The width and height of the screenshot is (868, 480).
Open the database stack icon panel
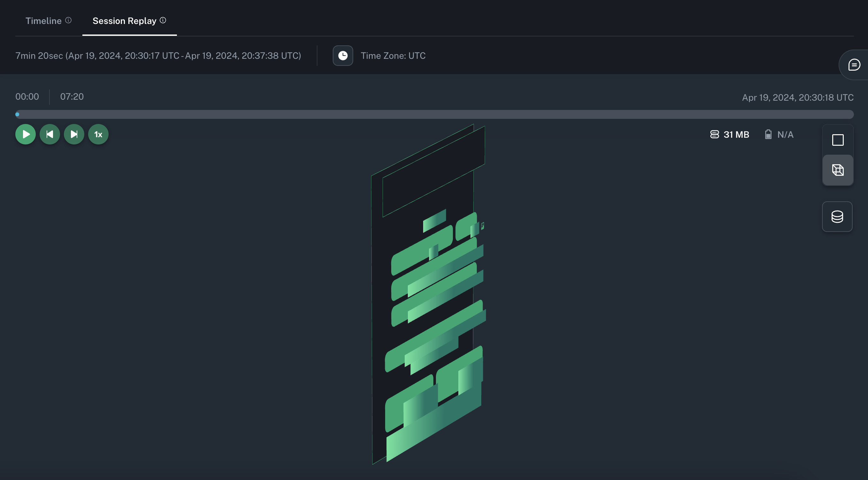coord(837,217)
